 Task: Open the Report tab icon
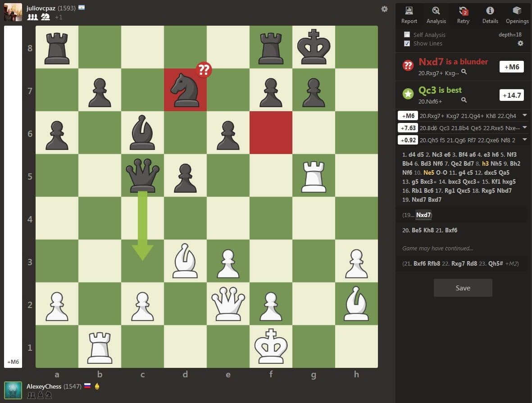(x=409, y=10)
